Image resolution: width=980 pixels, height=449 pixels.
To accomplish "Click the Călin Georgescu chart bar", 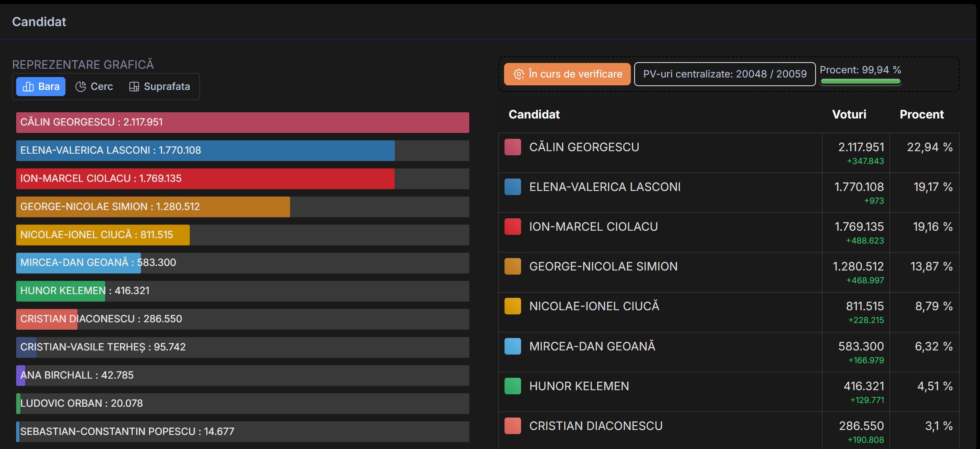I will 242,123.
